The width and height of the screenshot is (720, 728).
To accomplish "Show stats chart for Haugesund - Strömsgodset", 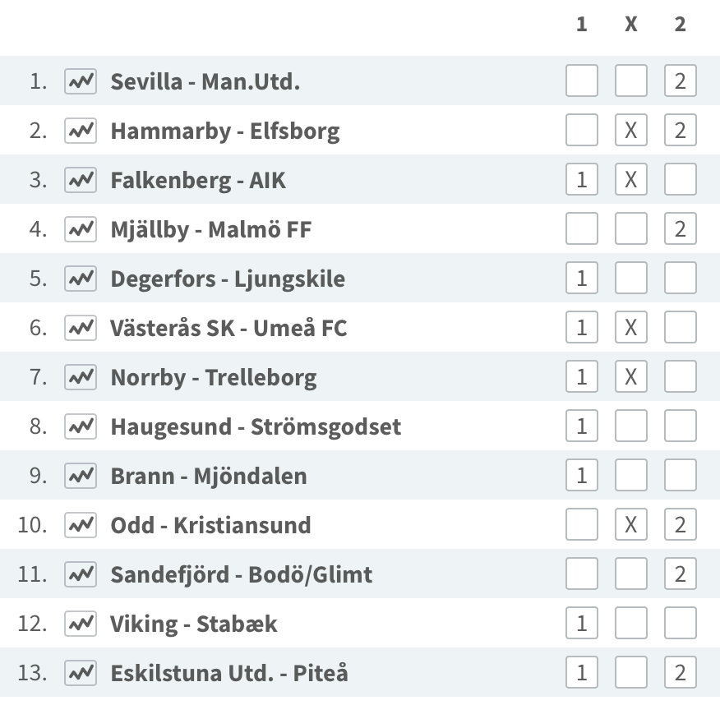I will click(81, 426).
